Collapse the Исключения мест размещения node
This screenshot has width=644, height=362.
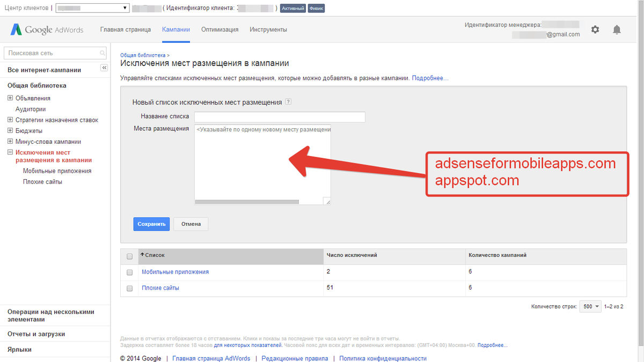10,152
